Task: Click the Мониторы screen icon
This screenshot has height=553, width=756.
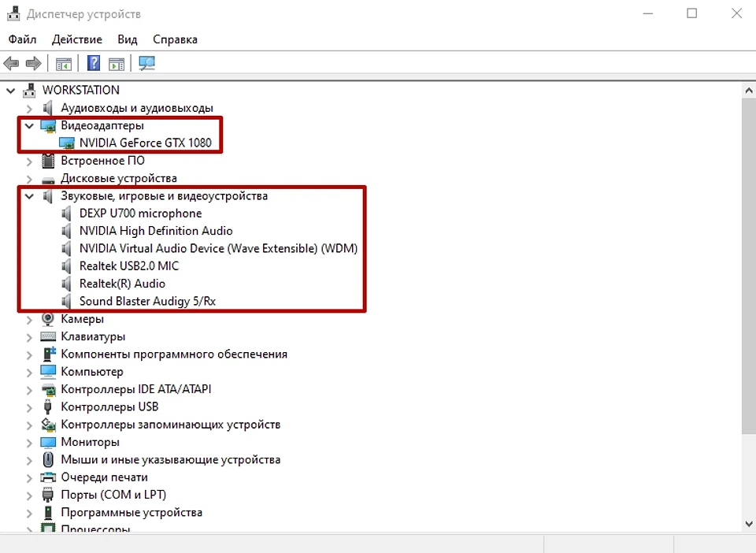Action: click(x=48, y=442)
